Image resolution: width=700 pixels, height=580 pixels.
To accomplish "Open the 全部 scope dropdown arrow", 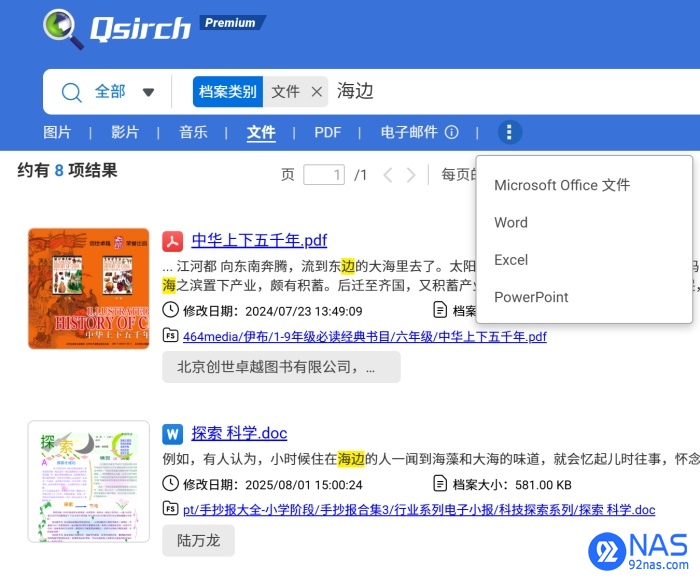I will (148, 92).
